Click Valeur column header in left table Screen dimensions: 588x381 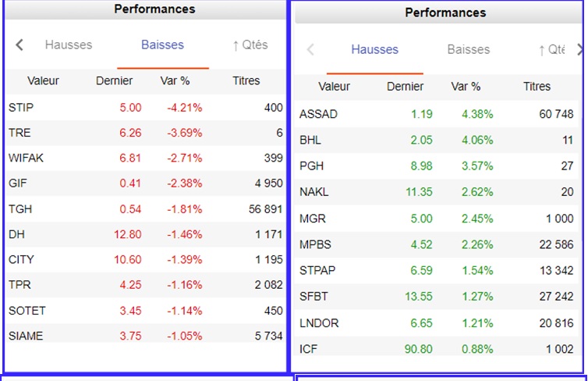pyautogui.click(x=43, y=80)
